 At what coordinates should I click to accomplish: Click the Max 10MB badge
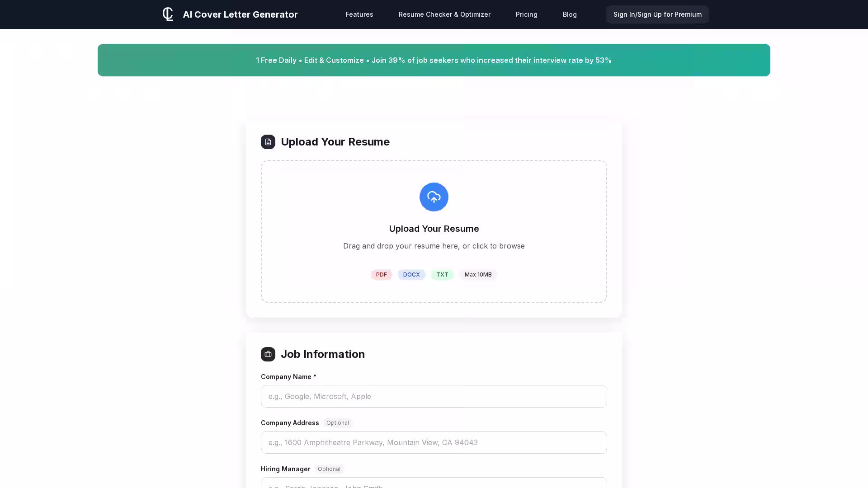478,275
